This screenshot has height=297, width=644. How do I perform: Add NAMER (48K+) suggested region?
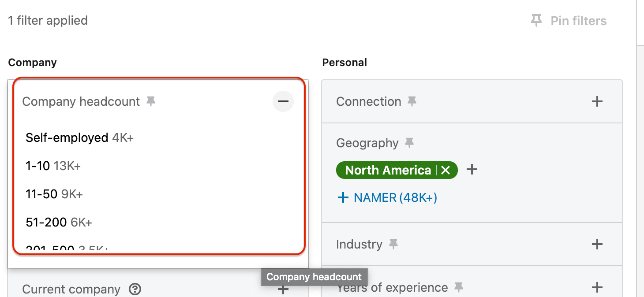pyautogui.click(x=387, y=198)
